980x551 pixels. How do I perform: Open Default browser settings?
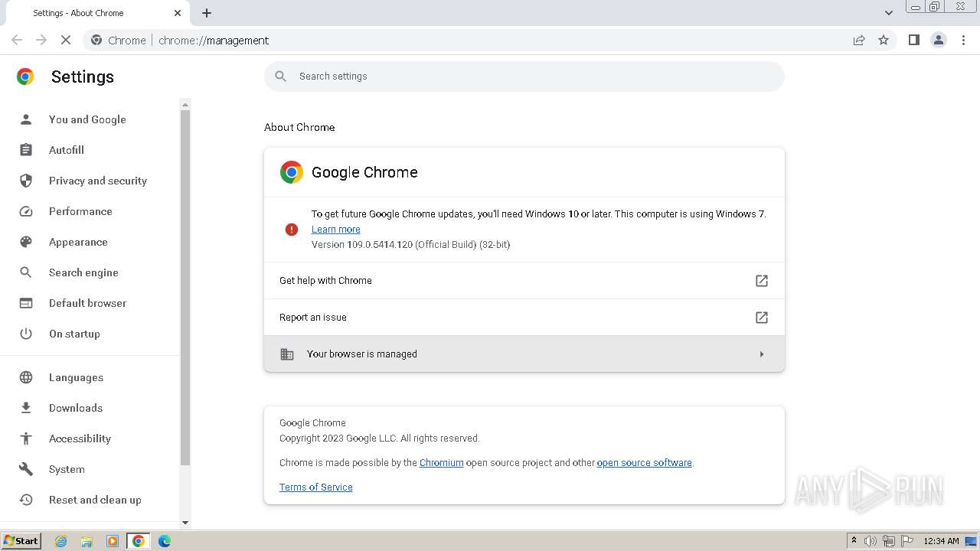[x=87, y=303]
